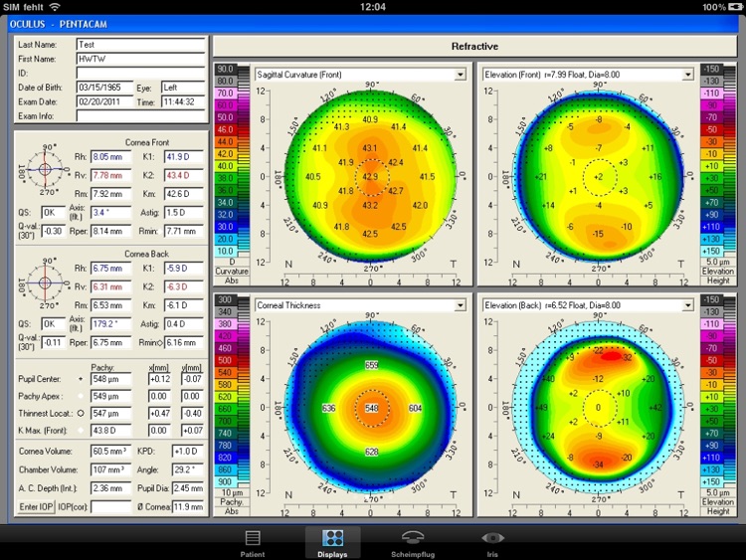
Task: Click the 300 pachymetry color scale swatch
Action: click(x=226, y=299)
